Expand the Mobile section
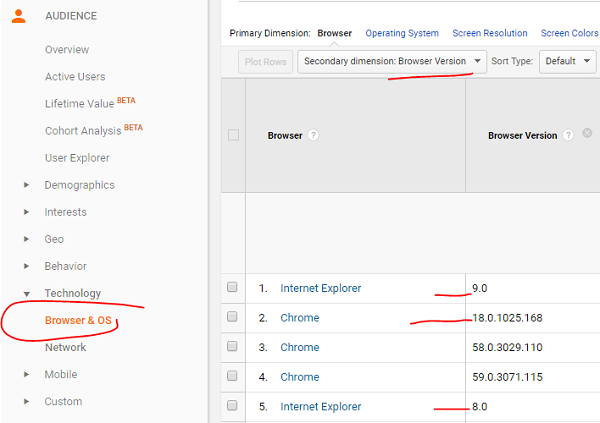This screenshot has width=600, height=423. [26, 374]
